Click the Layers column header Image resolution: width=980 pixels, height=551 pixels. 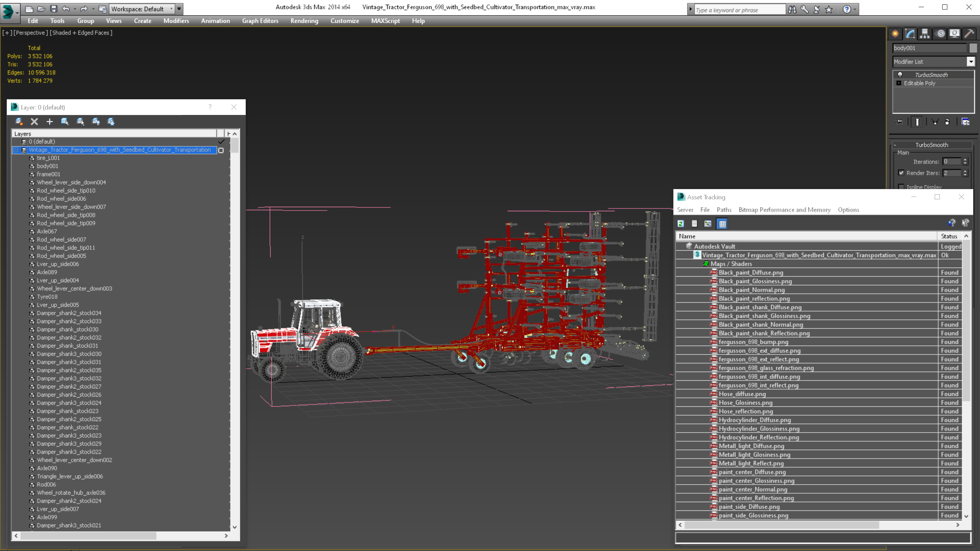point(115,133)
